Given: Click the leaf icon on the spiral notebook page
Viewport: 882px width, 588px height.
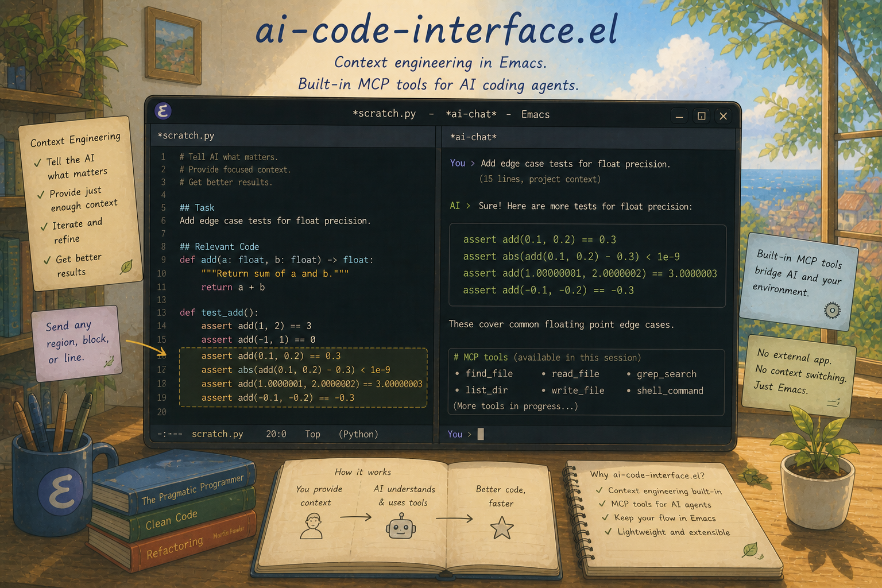Looking at the screenshot, I should 751,550.
